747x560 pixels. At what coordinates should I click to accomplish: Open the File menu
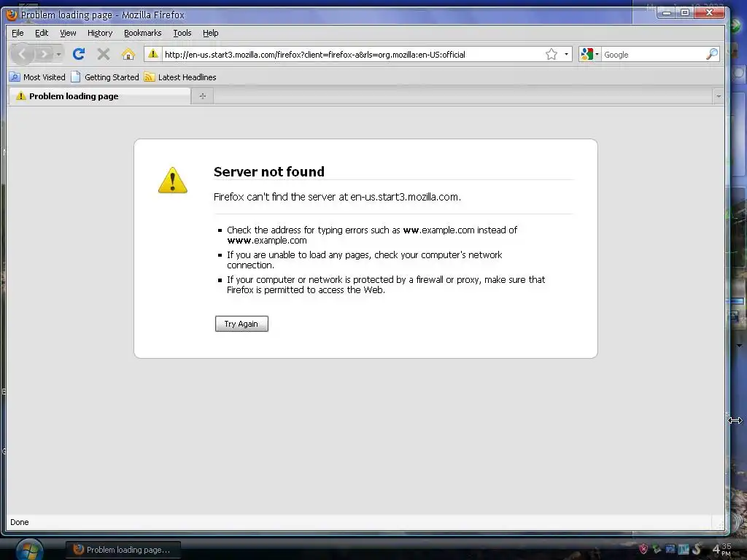[18, 33]
